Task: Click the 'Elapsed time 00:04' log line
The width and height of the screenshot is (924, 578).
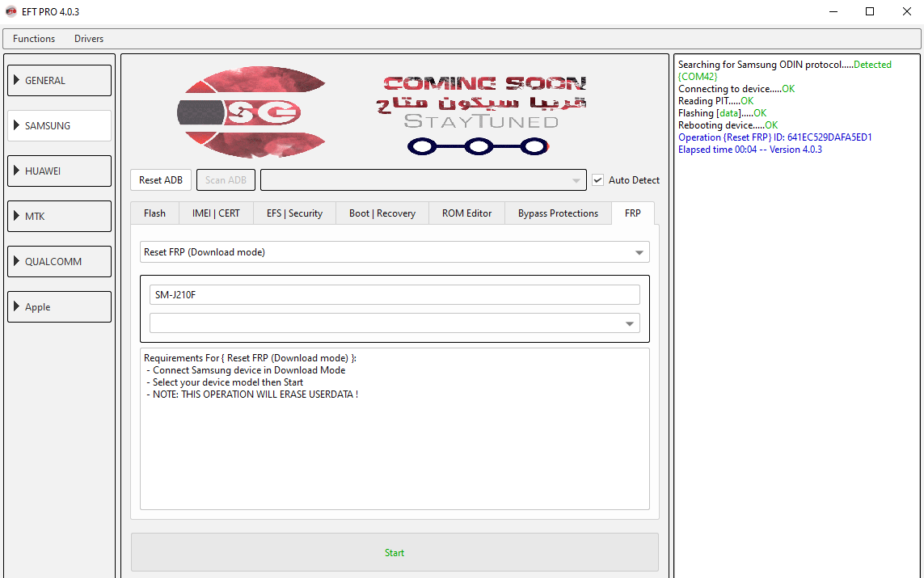Action: click(x=750, y=150)
